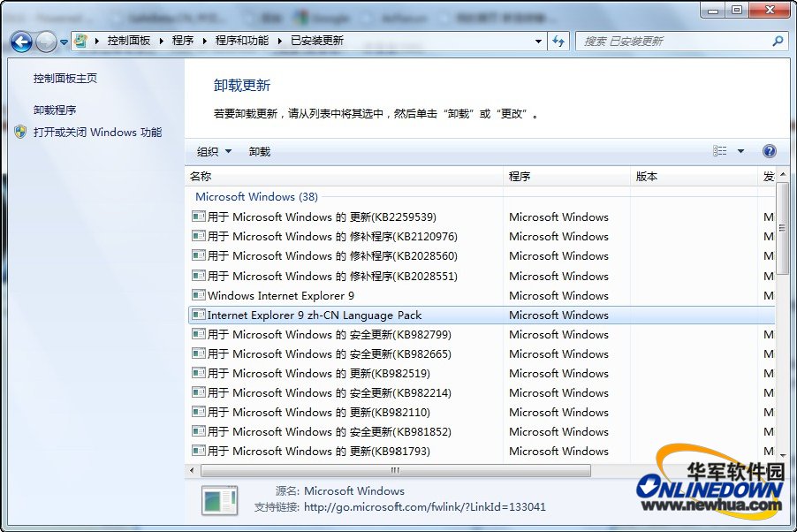
Task: Click the icon beside KB2259539
Action: pyautogui.click(x=199, y=217)
